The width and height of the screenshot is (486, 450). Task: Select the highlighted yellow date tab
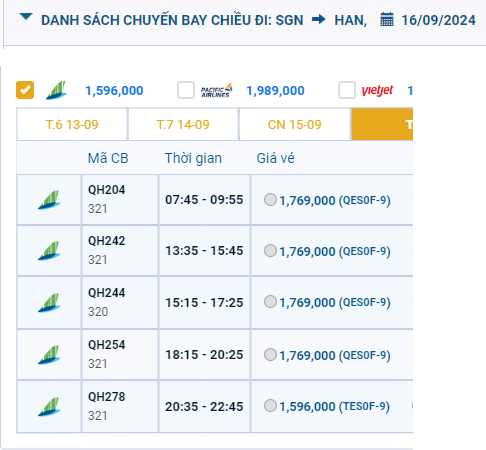click(x=382, y=125)
